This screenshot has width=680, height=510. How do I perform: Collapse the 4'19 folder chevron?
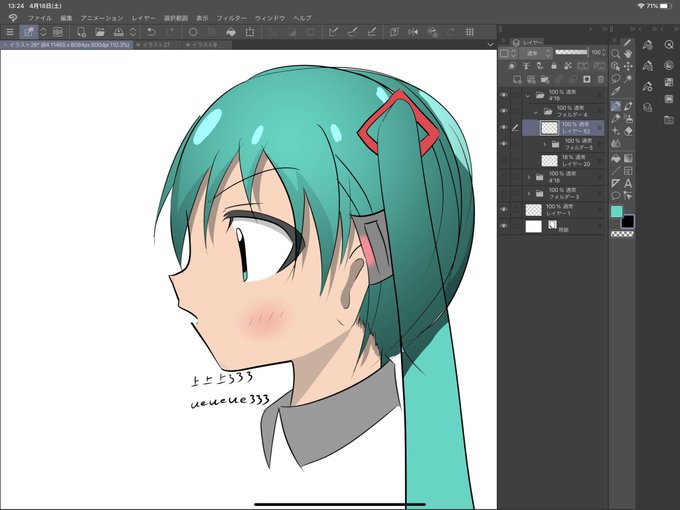[528, 96]
